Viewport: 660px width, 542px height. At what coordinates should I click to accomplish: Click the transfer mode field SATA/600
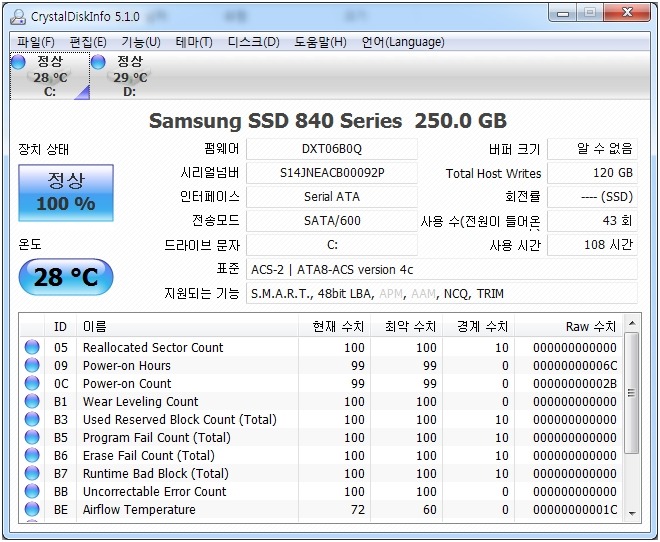click(x=332, y=221)
